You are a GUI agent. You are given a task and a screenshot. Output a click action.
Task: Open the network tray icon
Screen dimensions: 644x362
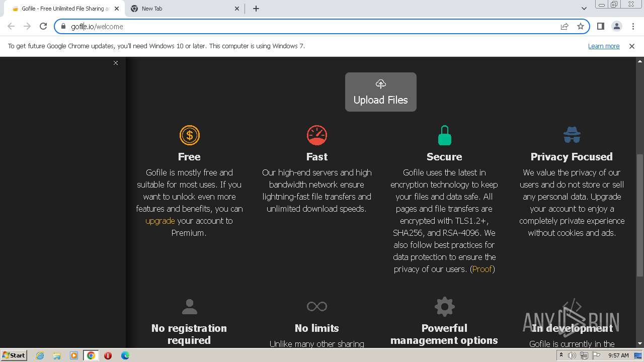point(584,355)
